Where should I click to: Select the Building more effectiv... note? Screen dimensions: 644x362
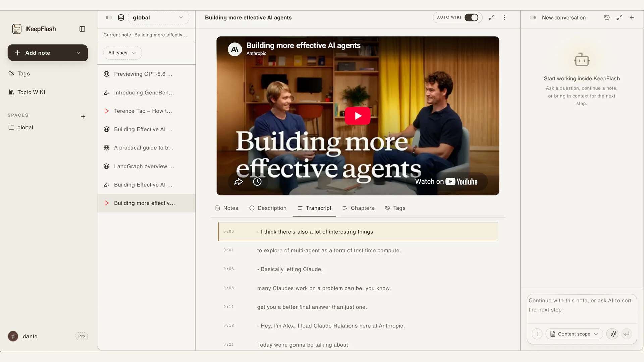click(x=146, y=203)
